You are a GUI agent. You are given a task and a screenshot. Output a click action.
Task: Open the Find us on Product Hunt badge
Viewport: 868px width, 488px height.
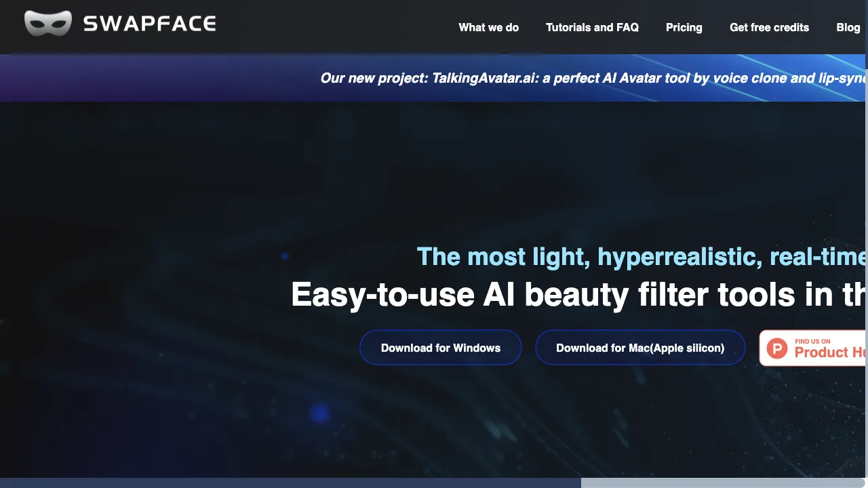pyautogui.click(x=812, y=348)
